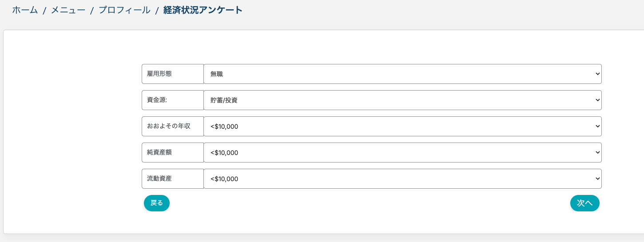Expand the おおよその年収 select field
644x242 pixels.
click(x=402, y=127)
